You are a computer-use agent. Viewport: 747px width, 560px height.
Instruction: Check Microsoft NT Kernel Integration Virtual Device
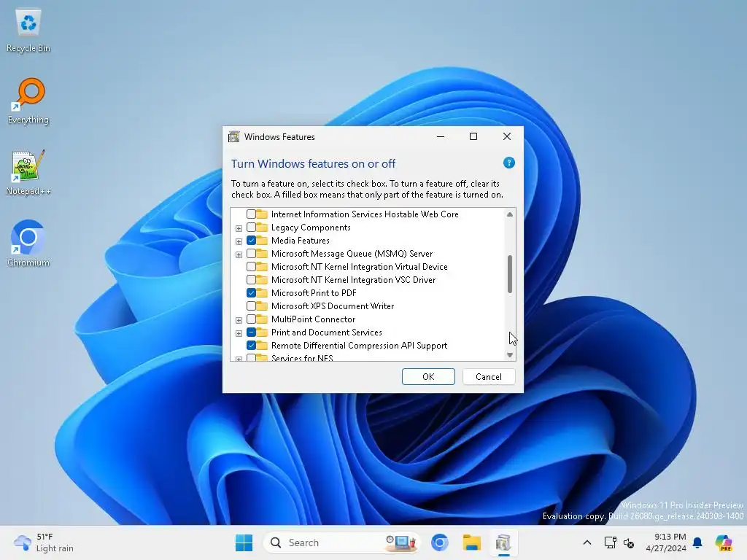[251, 267]
